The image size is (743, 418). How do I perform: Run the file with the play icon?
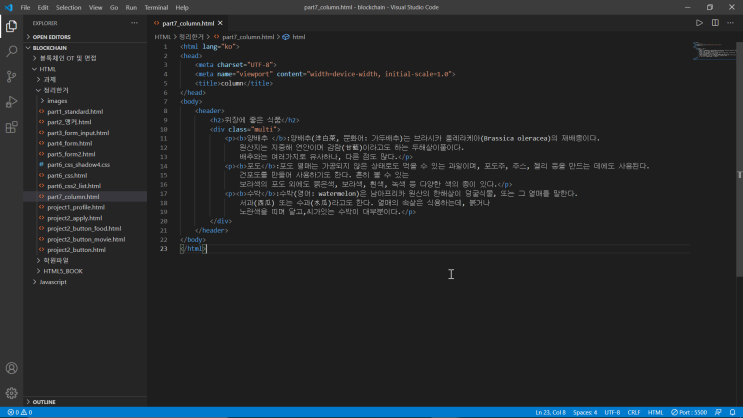point(699,23)
